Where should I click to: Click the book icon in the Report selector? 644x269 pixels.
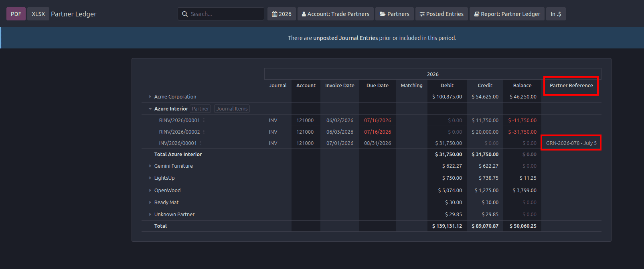[x=477, y=14]
